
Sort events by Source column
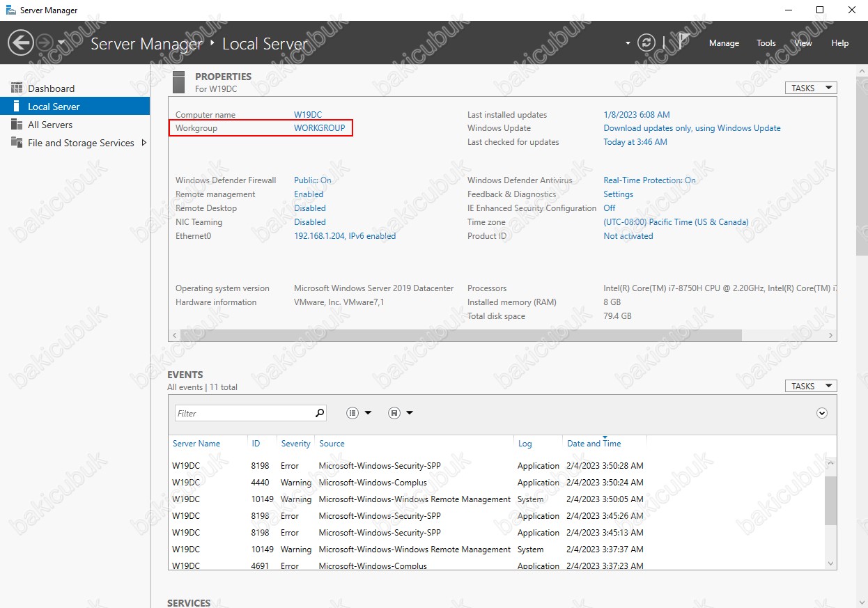click(332, 444)
